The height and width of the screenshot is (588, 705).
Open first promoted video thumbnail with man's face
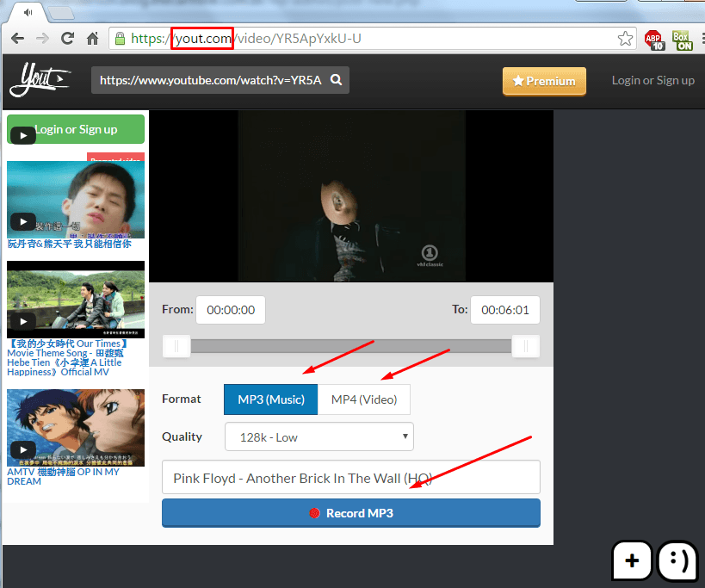pyautogui.click(x=76, y=200)
